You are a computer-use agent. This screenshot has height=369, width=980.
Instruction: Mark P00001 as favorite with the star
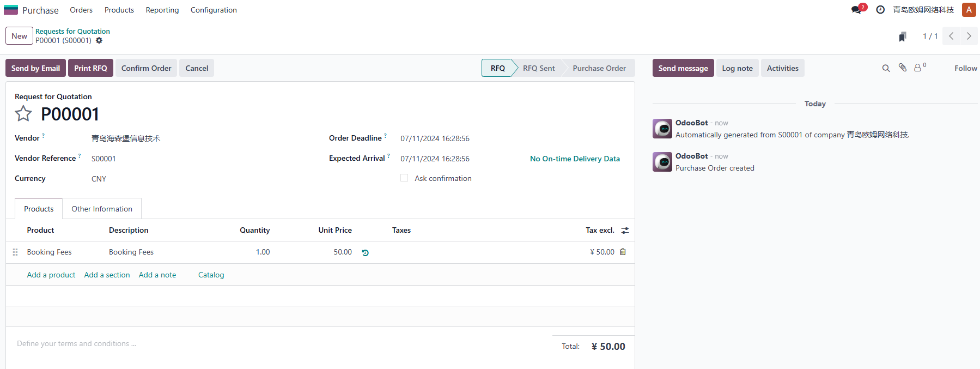[23, 113]
